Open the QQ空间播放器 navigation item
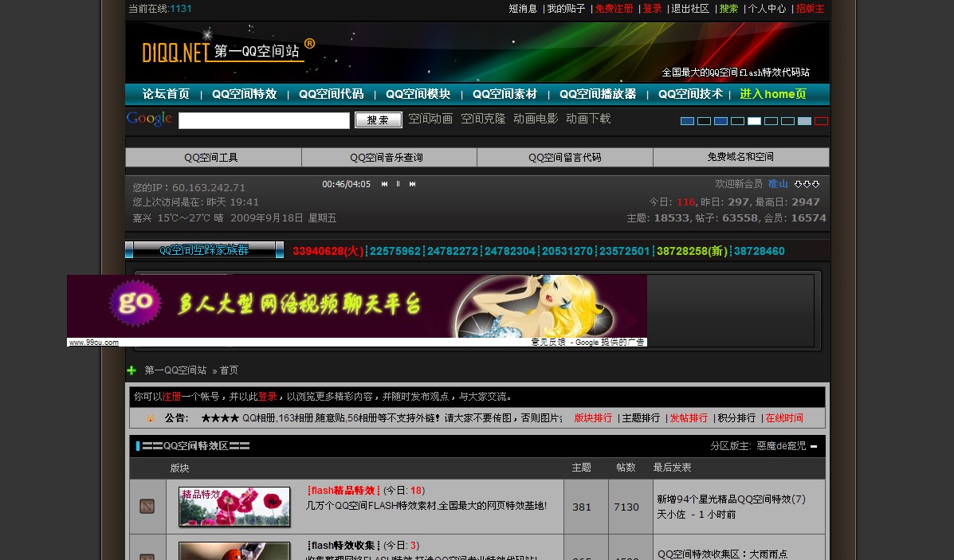The width and height of the screenshot is (954, 560). pos(598,94)
